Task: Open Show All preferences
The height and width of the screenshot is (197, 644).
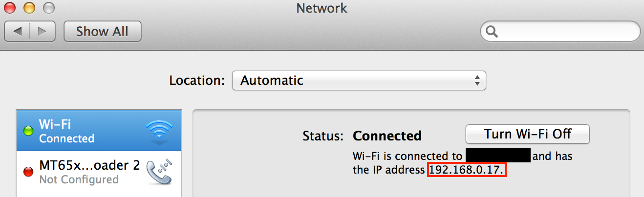Action: pyautogui.click(x=102, y=32)
